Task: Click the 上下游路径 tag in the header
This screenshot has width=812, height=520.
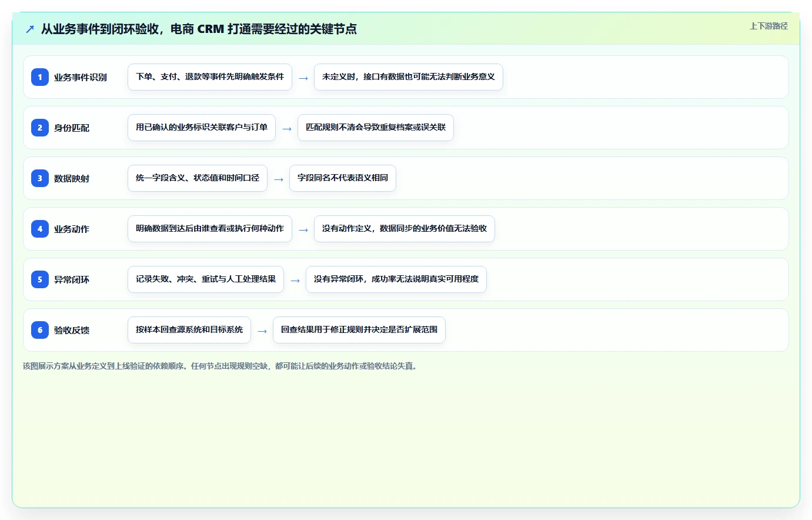Action: tap(768, 26)
